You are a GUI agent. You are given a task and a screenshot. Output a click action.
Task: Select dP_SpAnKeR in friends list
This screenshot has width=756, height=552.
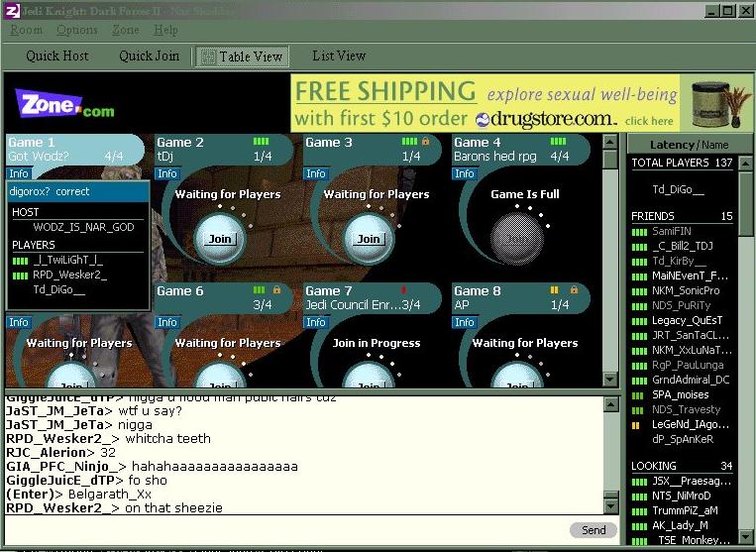point(683,439)
